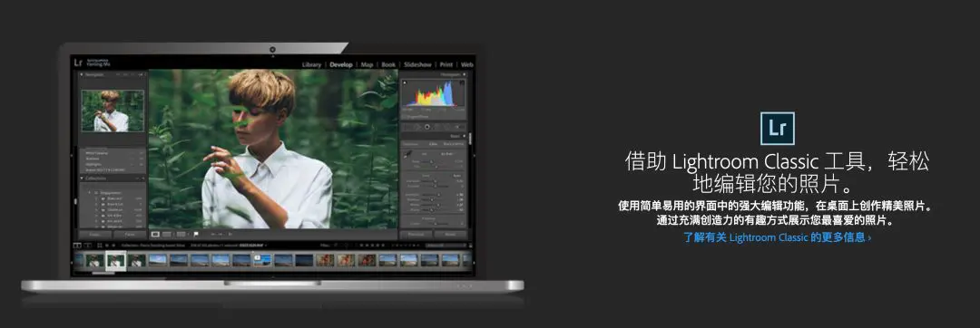Open the Slideshow module

point(417,65)
